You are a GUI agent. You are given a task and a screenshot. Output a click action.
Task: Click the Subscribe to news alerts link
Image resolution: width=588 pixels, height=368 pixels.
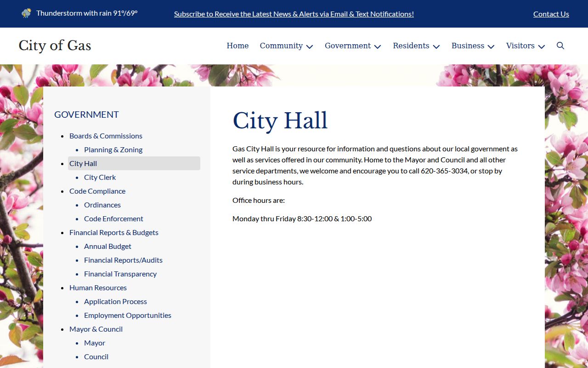point(294,14)
